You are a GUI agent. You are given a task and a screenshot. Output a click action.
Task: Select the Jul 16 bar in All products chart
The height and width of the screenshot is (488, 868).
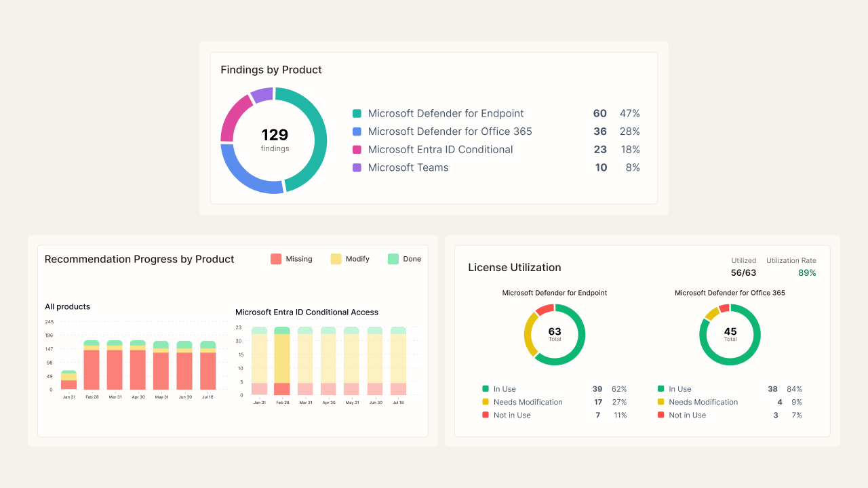point(208,365)
